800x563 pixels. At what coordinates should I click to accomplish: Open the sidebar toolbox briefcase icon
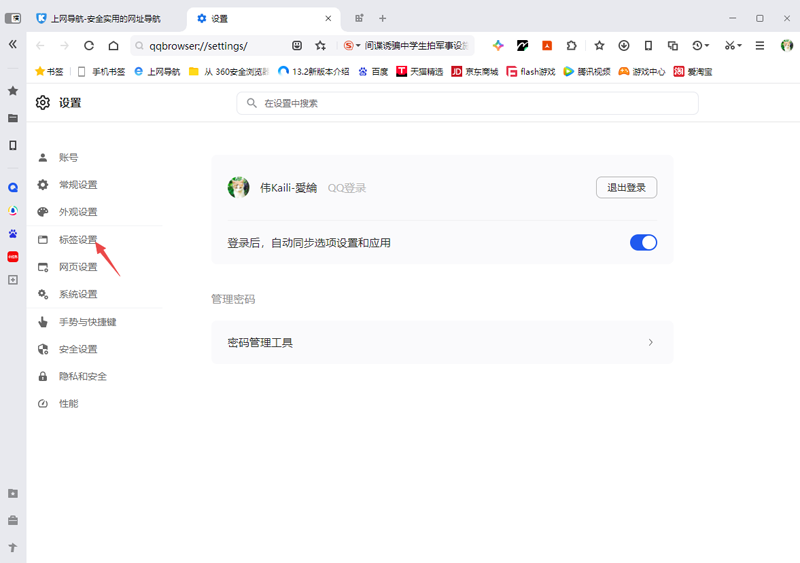point(13,521)
